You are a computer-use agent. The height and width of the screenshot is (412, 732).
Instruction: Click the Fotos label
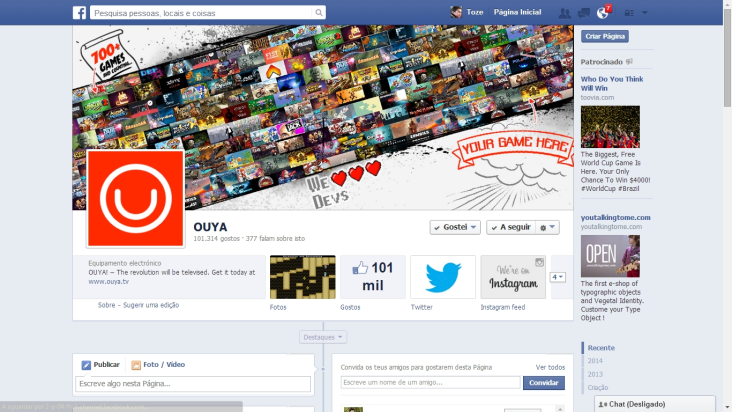pyautogui.click(x=278, y=307)
